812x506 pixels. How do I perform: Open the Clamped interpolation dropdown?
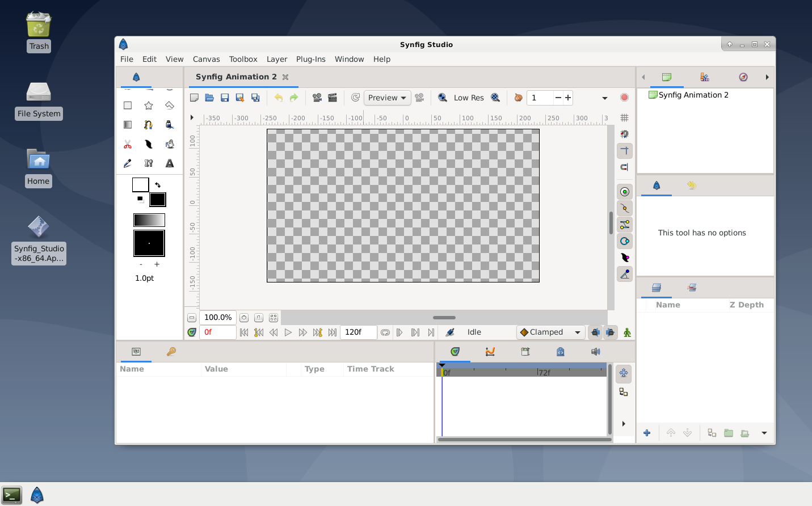point(549,332)
